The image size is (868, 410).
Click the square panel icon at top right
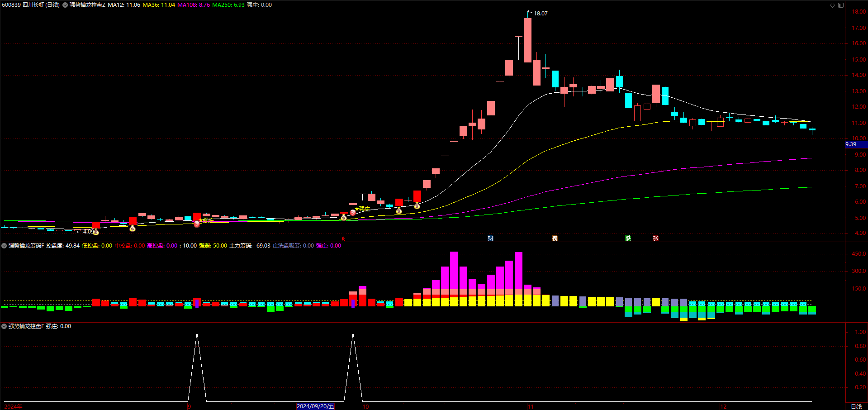[x=841, y=5]
